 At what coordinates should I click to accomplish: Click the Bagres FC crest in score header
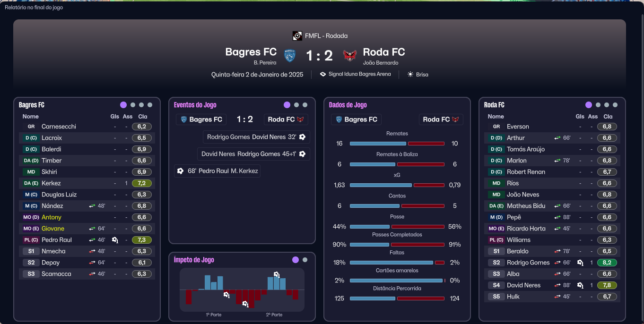[289, 56]
